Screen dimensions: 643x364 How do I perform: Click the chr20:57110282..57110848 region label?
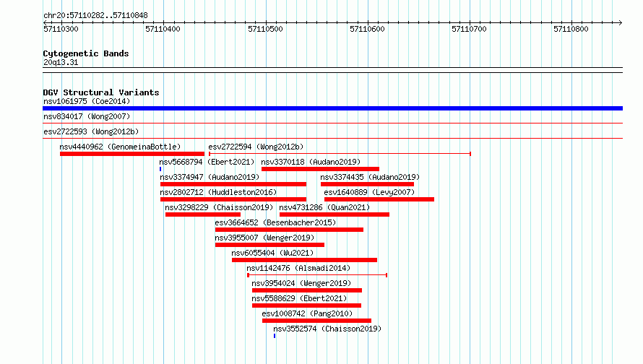95,15
